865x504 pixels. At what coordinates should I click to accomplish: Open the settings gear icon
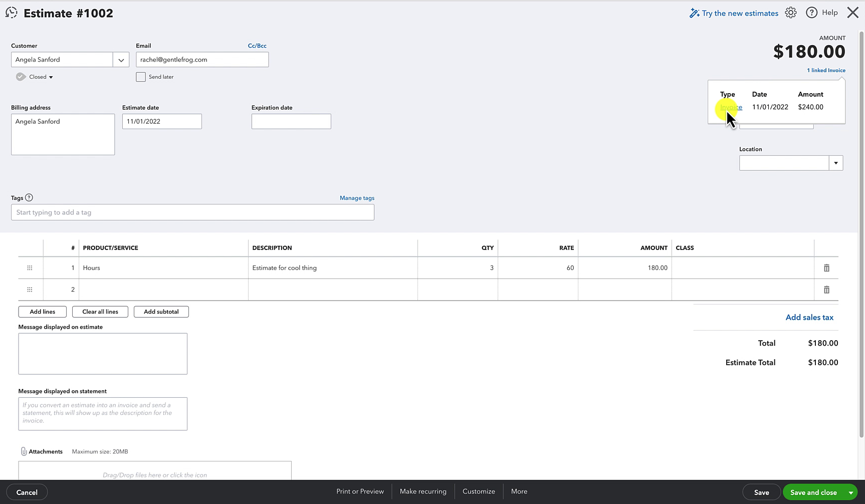791,13
